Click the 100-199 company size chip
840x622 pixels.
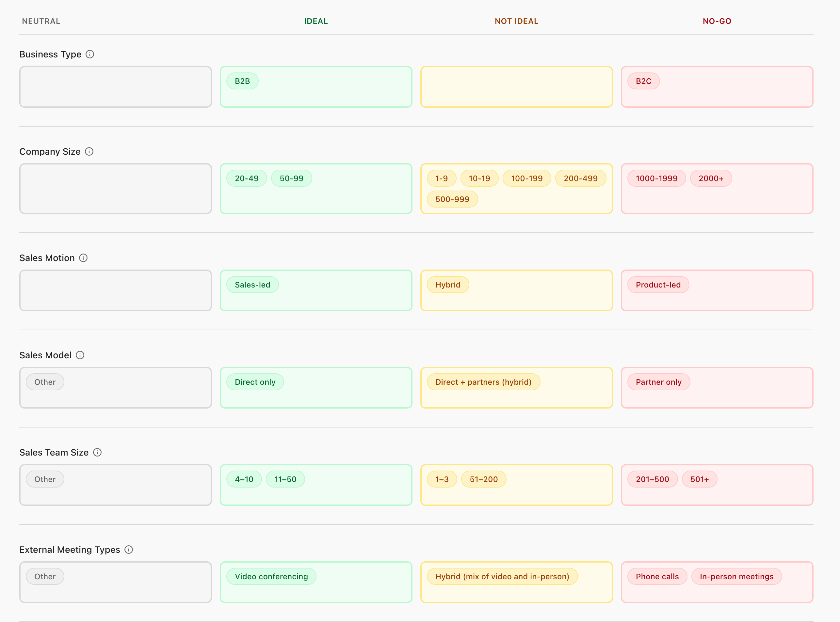point(527,178)
